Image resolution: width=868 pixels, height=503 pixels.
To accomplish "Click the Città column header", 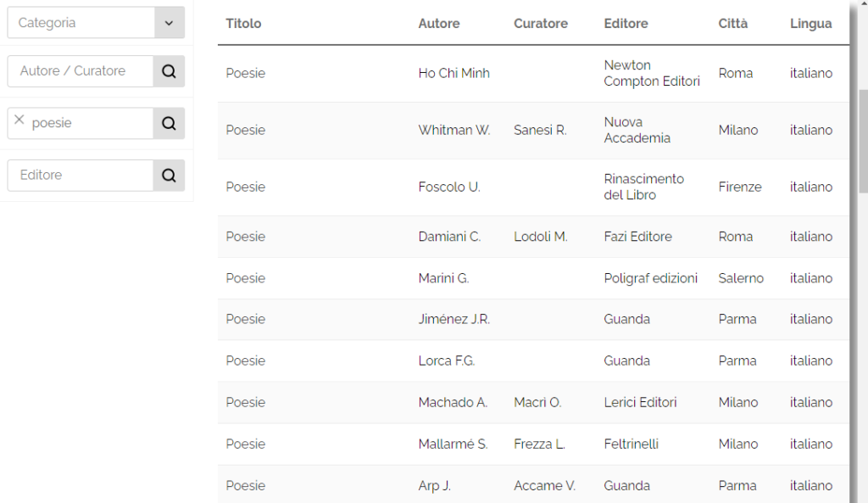I will click(x=733, y=23).
